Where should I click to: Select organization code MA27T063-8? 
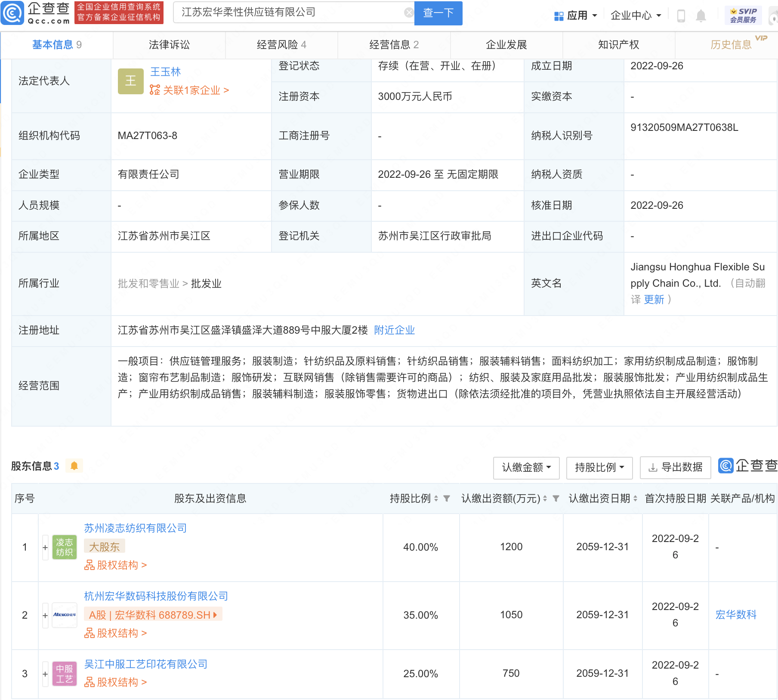(x=148, y=136)
